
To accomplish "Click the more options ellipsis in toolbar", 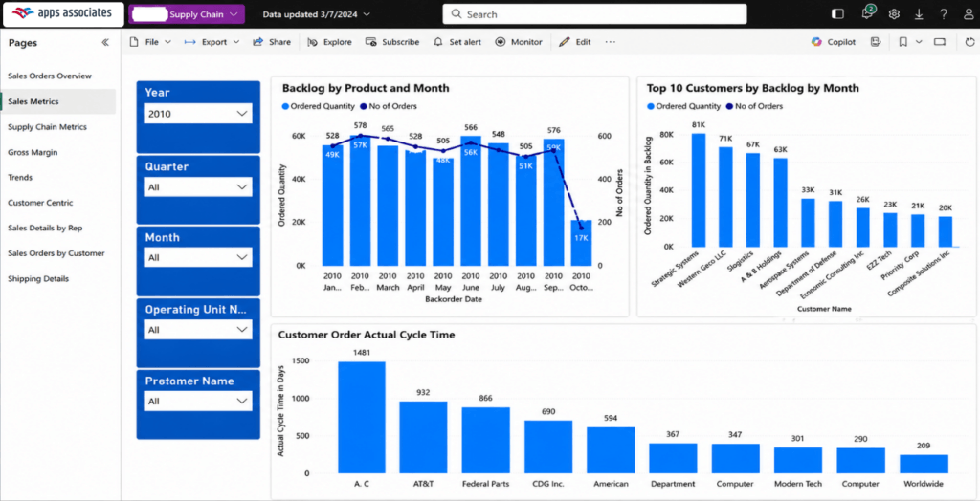I will point(610,42).
